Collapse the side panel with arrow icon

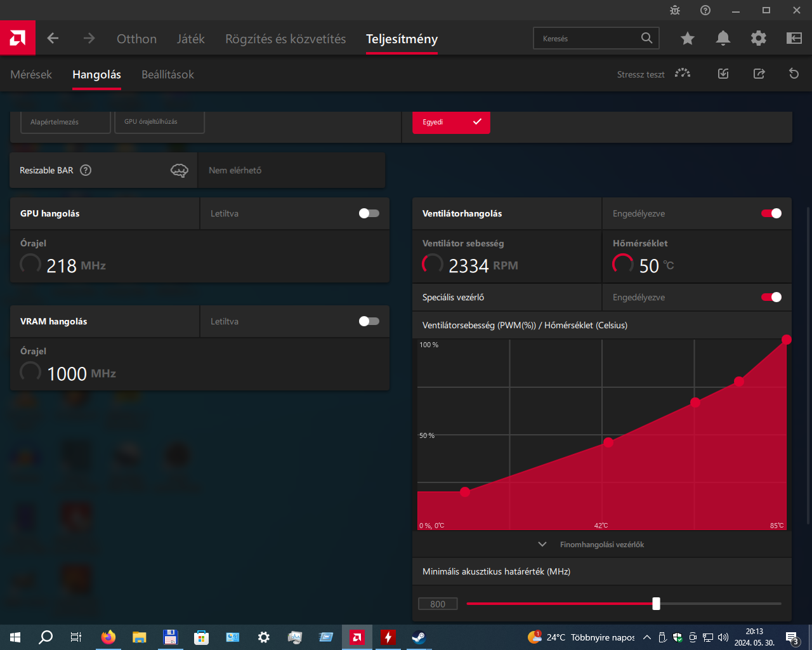pyautogui.click(x=794, y=38)
